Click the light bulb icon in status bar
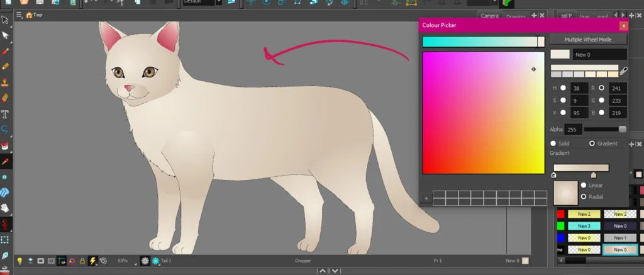The width and height of the screenshot is (644, 275). click(19, 261)
